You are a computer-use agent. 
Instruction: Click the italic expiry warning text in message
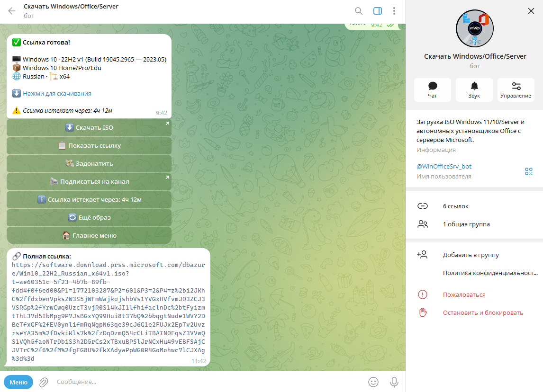(x=68, y=111)
